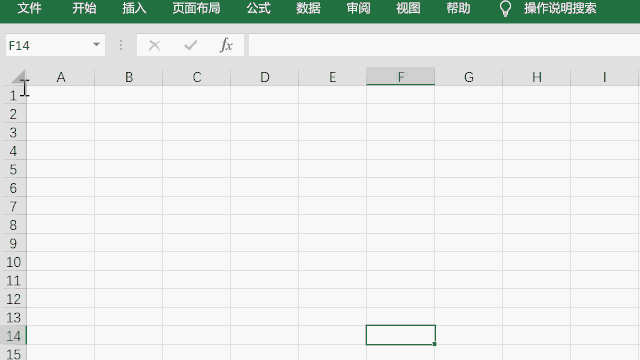Click inside the formula bar
This screenshot has height=360, width=640.
[x=444, y=45]
